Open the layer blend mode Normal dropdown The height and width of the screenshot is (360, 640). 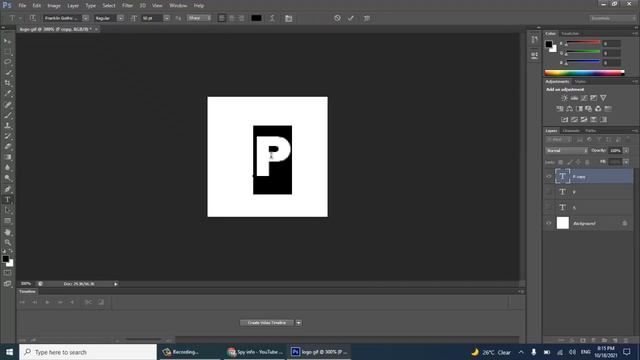(567, 151)
